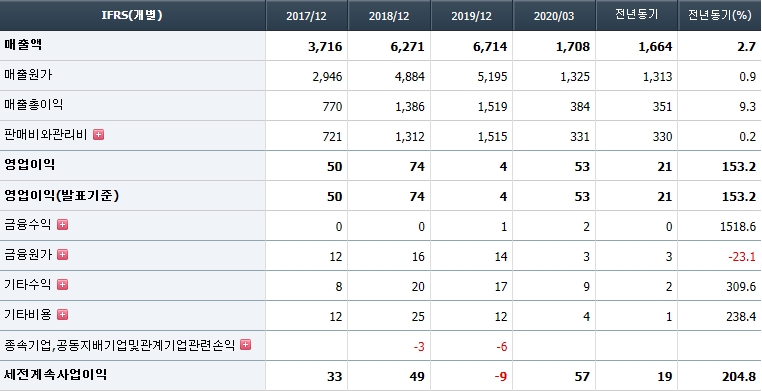762x391 pixels.
Task: Click 기타수익 growth value 309.6
Action: pyautogui.click(x=742, y=287)
